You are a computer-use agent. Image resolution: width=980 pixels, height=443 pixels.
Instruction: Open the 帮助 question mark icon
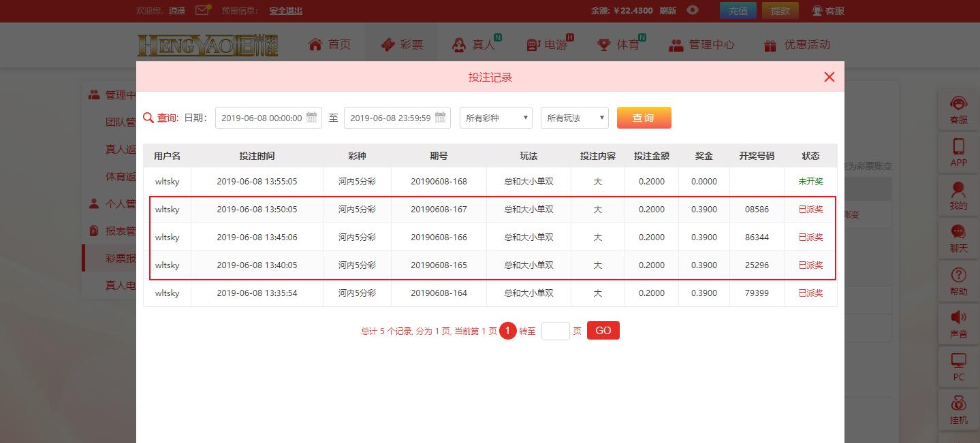pos(958,276)
